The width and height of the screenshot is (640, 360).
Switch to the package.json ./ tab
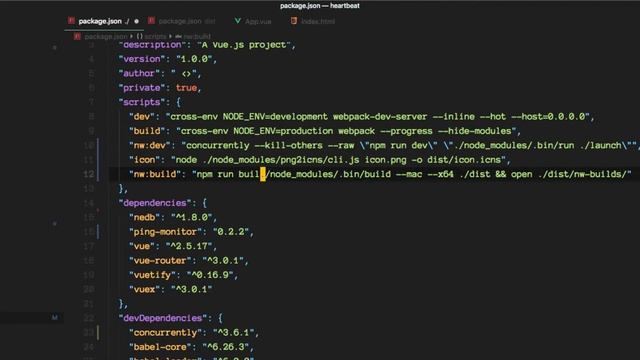coord(104,21)
